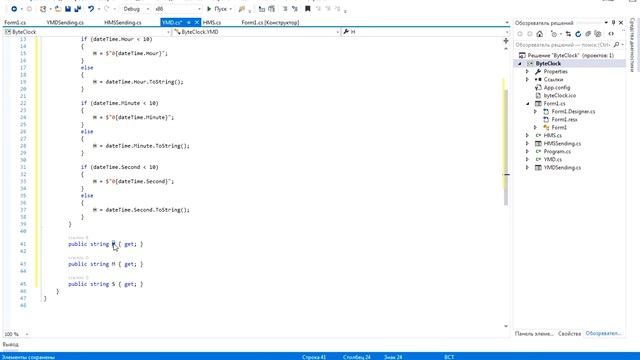The height and width of the screenshot is (360, 640).
Task: Select Form1.resx in Solution Explorer
Action: coord(564,120)
